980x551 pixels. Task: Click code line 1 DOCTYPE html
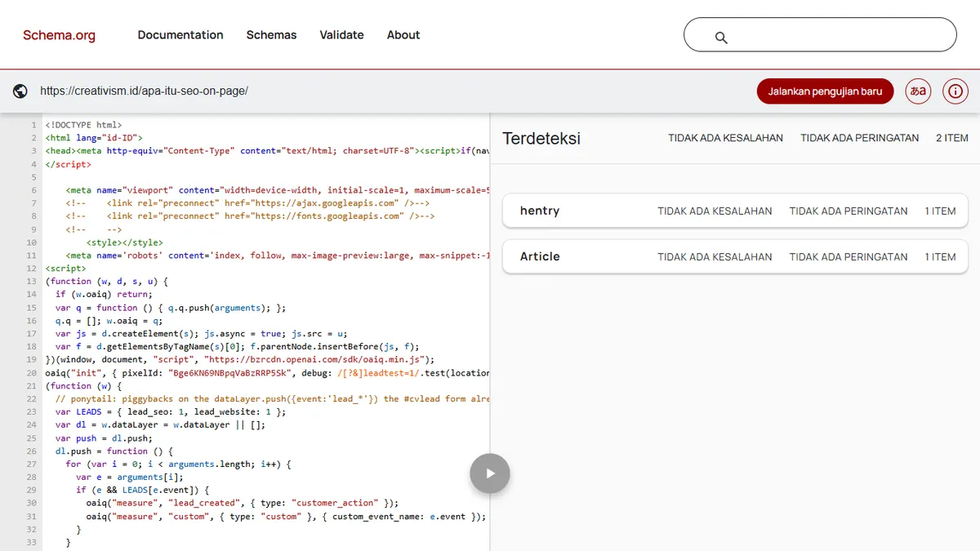point(83,125)
